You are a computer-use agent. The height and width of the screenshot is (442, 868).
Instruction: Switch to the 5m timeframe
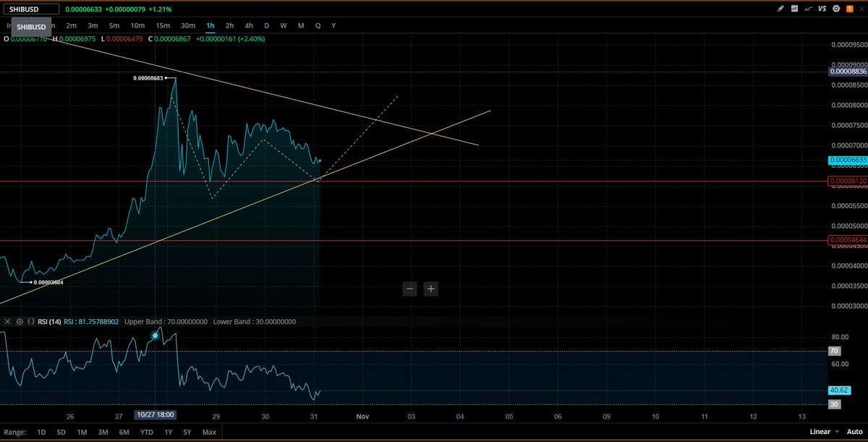click(114, 25)
